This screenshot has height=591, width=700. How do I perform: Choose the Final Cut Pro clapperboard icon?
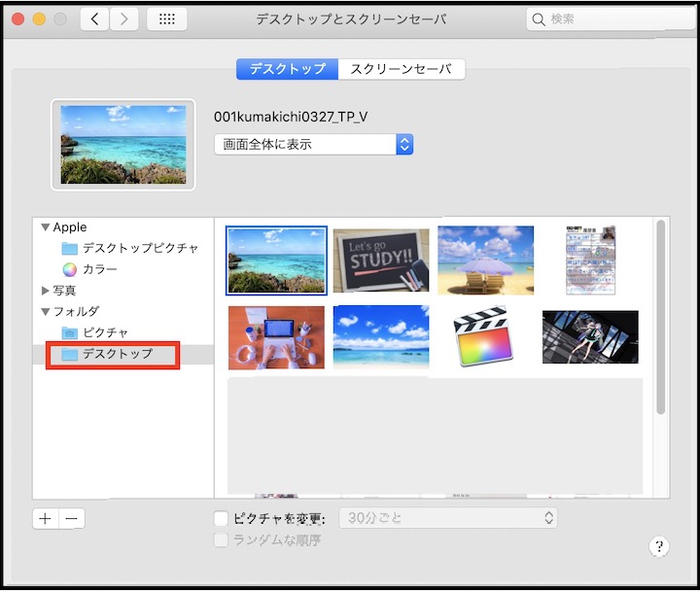(x=482, y=336)
